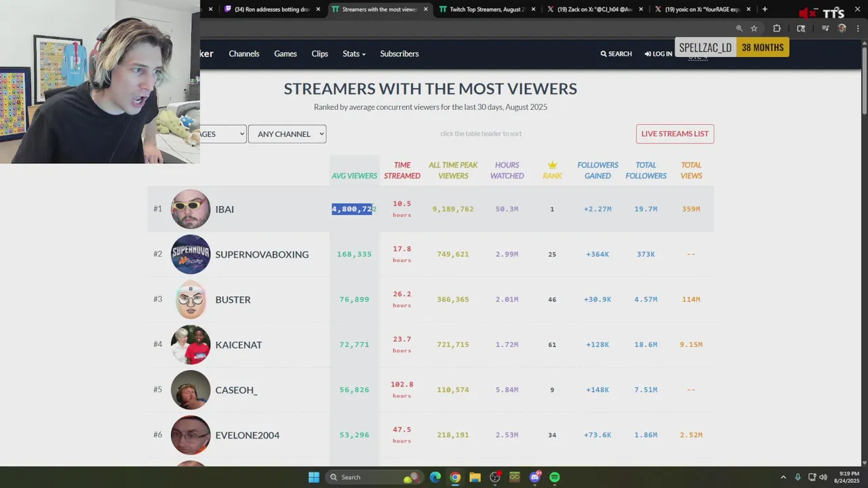
Task: Sort table by ALL TIME PEAK VIEWERS
Action: tap(453, 170)
